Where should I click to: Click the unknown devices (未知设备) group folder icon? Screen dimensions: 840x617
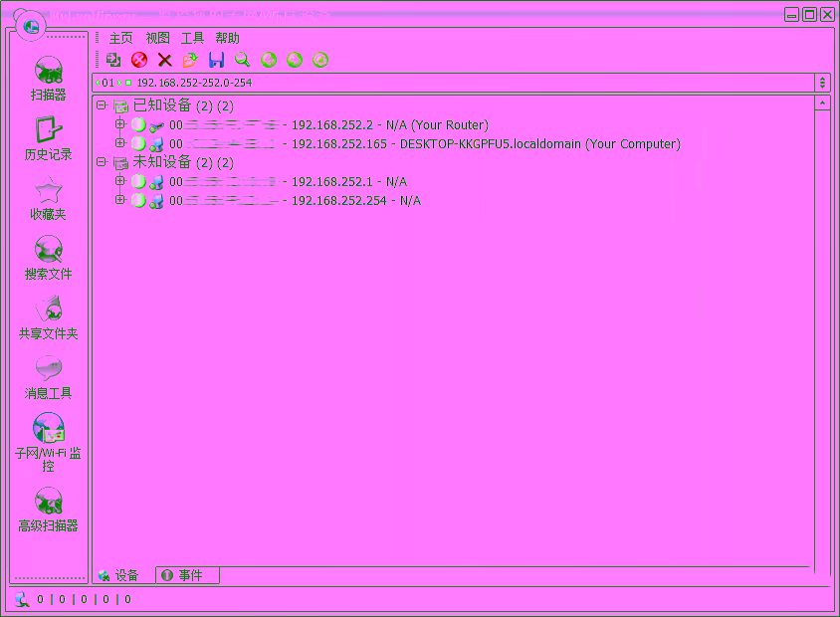point(121,163)
